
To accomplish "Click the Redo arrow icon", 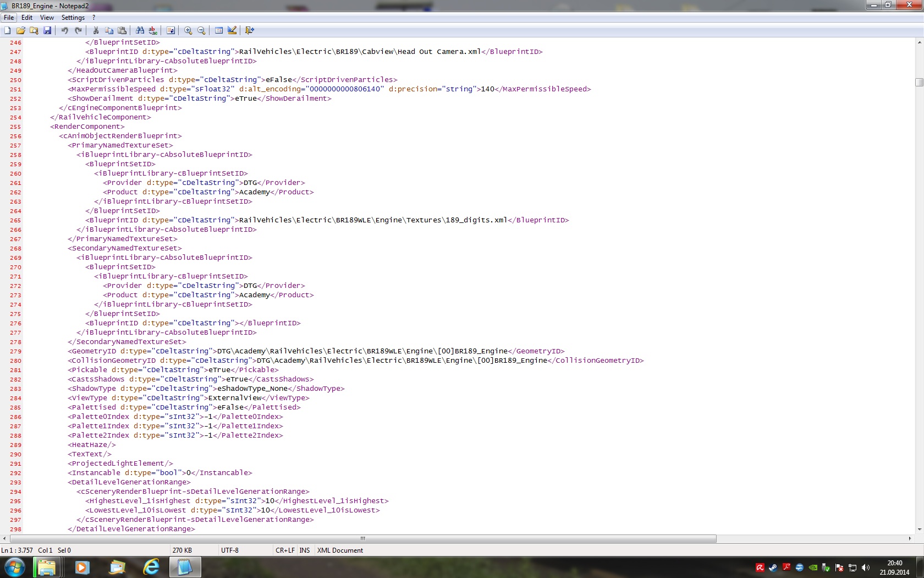I will tap(78, 30).
